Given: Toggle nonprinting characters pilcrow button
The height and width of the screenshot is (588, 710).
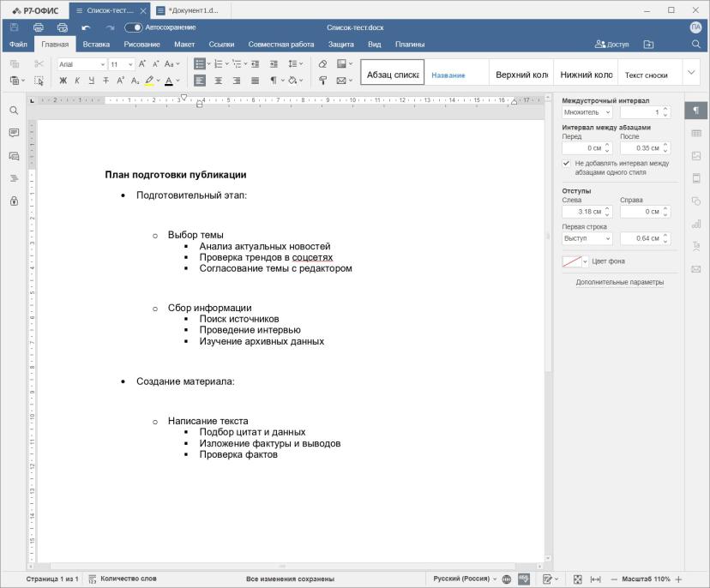Looking at the screenshot, I should [274, 81].
